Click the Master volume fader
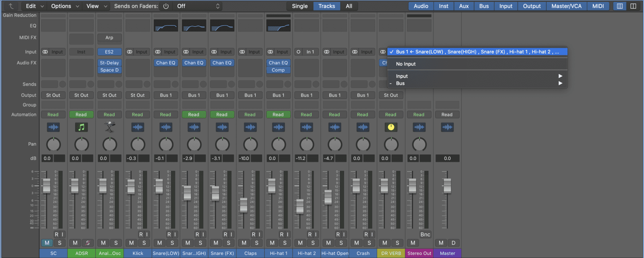 click(447, 186)
